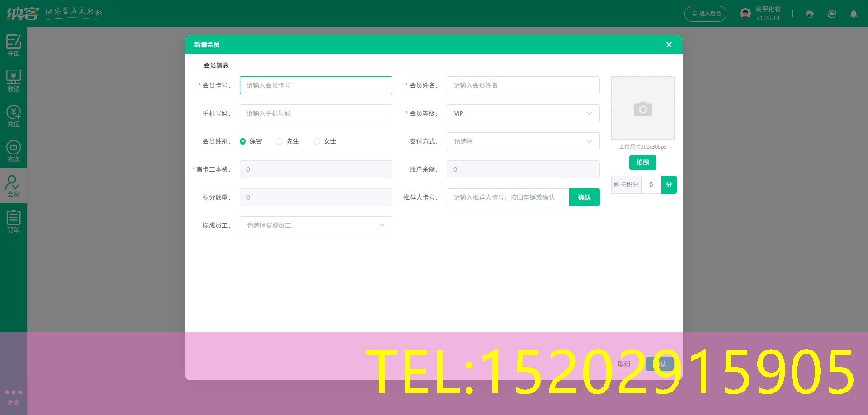The height and width of the screenshot is (415, 868).
Task: Select the 保密 gender radio button
Action: click(243, 141)
